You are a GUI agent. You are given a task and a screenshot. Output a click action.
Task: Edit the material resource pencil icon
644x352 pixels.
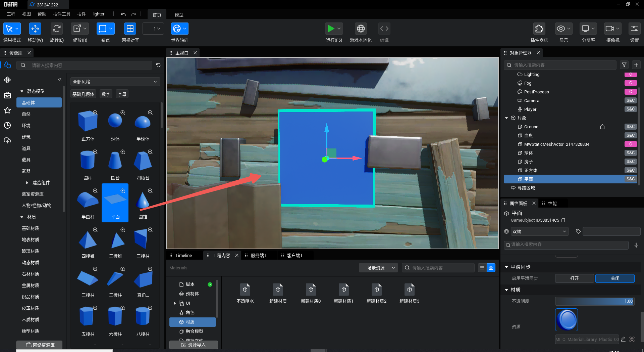[623, 339]
